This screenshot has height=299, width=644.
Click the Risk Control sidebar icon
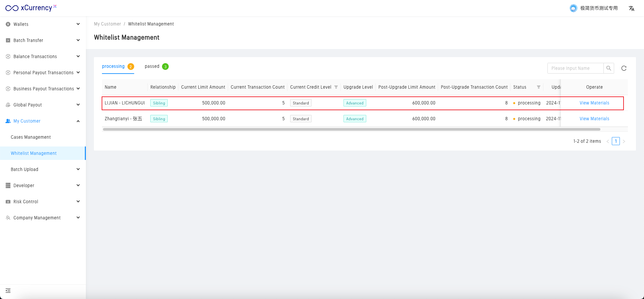[8, 202]
